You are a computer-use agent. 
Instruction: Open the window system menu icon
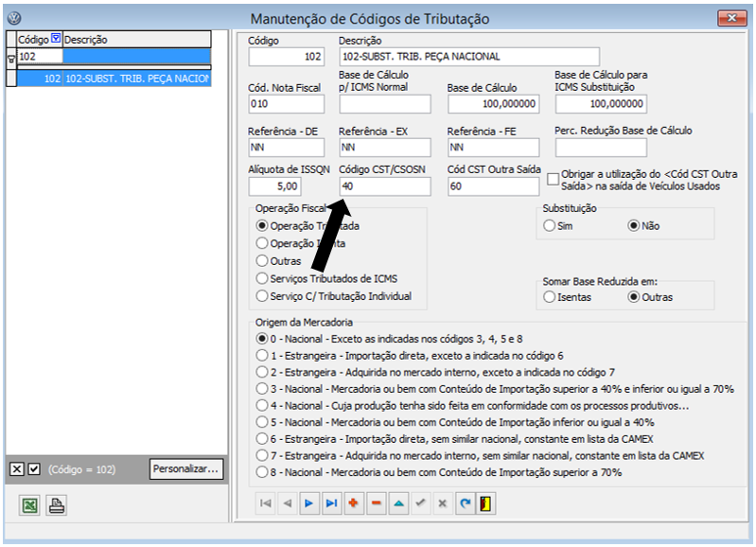pos(14,18)
